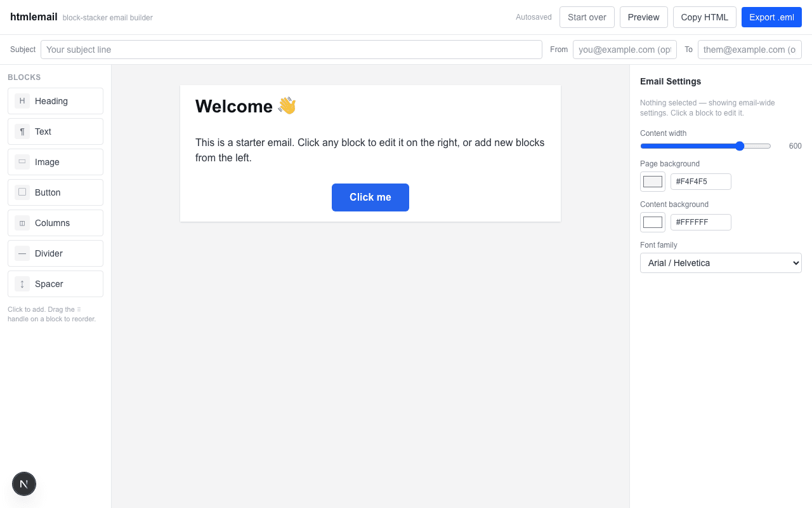Image resolution: width=812 pixels, height=508 pixels.
Task: Click Start over button
Action: point(587,17)
